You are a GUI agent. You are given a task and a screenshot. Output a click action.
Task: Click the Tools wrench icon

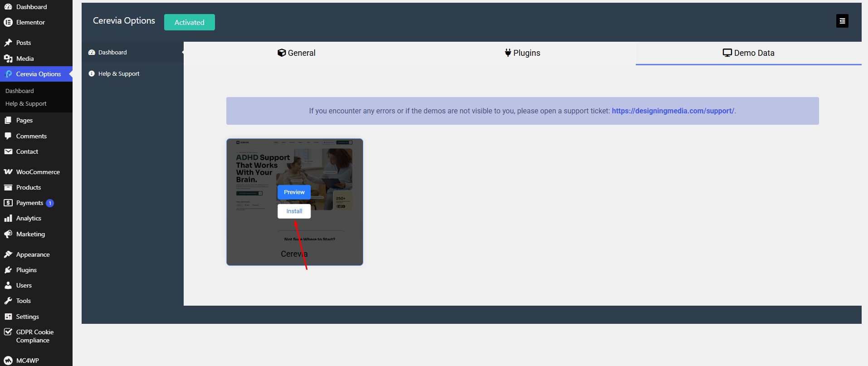pos(8,301)
